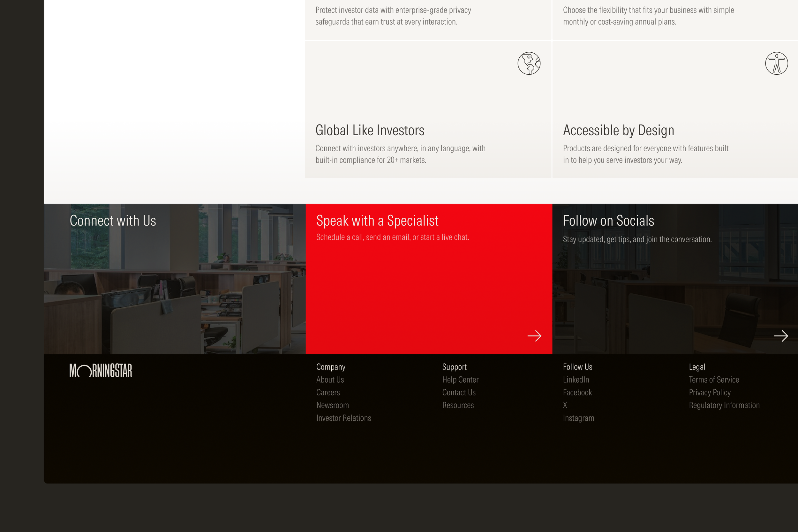Click Contact Us in Support column
Image resolution: width=798 pixels, height=532 pixels.
tap(459, 393)
